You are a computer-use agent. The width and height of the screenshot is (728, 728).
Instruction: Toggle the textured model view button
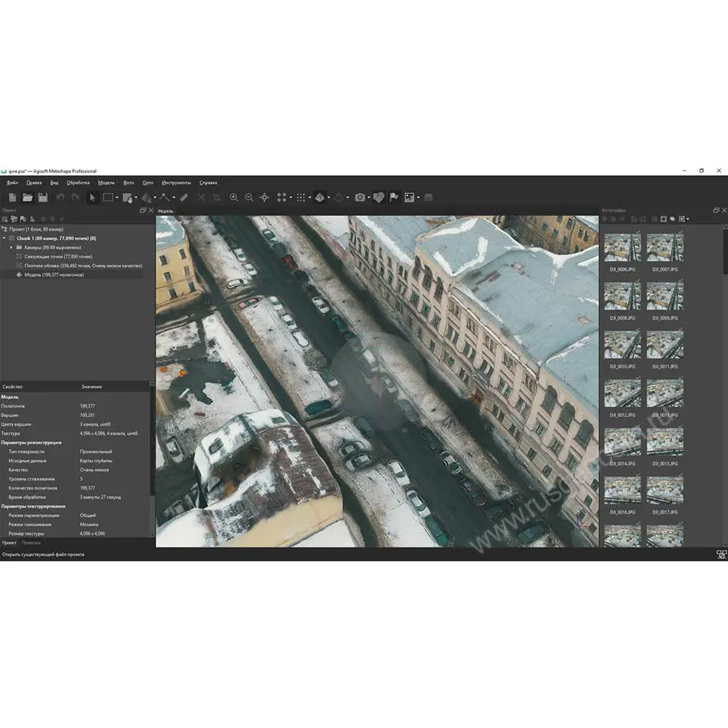320,197
